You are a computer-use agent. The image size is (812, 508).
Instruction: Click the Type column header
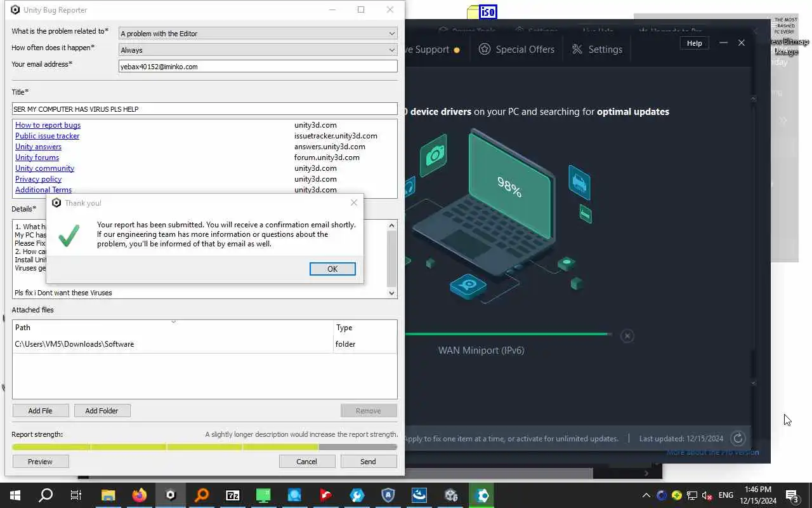[x=365, y=328]
